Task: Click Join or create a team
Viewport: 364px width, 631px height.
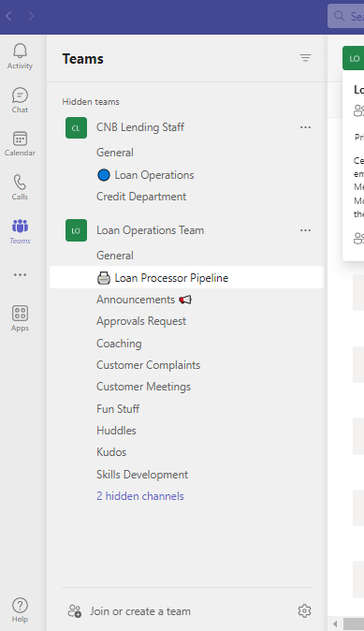Action: [x=140, y=611]
